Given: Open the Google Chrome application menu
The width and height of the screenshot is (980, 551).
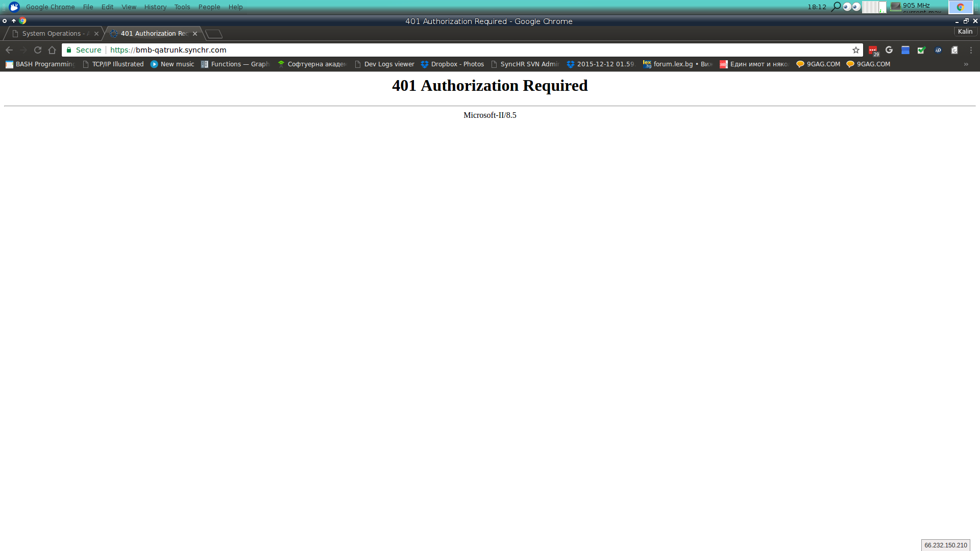Looking at the screenshot, I should tap(51, 7).
